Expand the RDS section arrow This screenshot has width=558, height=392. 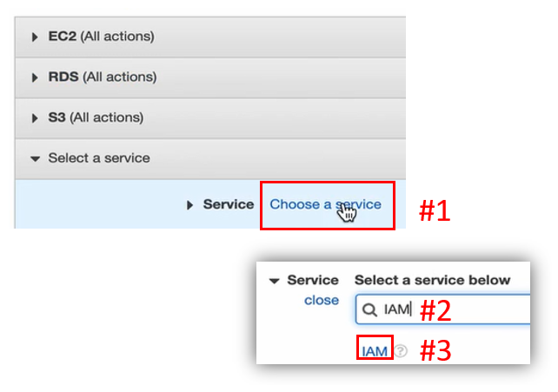point(35,77)
